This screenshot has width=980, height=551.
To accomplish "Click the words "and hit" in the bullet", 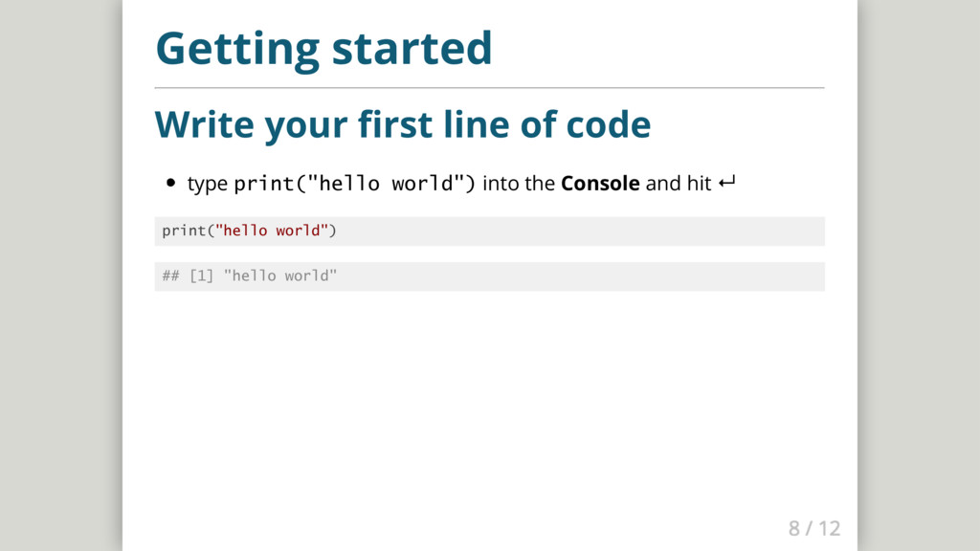I will coord(678,183).
